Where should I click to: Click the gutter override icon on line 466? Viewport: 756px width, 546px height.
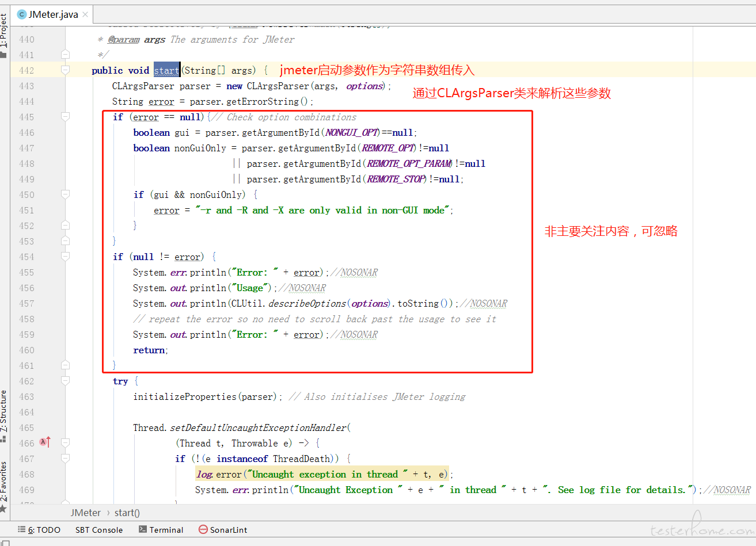[45, 442]
